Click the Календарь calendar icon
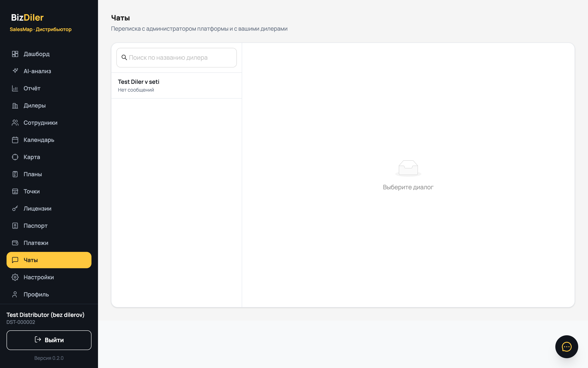 15,140
